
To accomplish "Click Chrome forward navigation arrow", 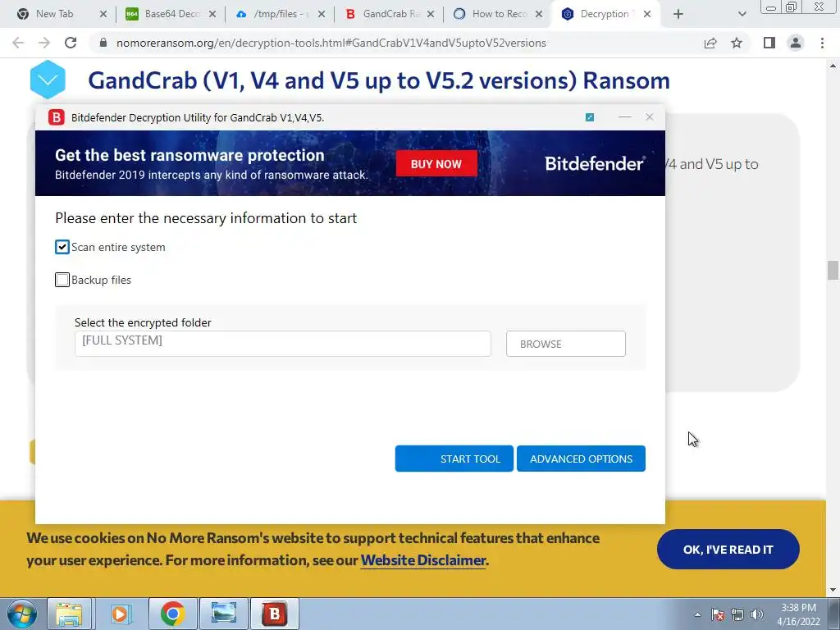I will tap(44, 43).
